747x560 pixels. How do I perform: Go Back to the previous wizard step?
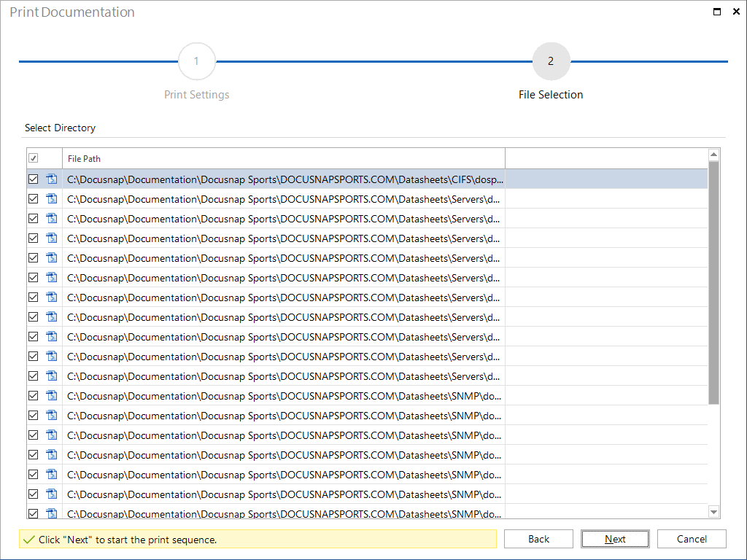538,539
